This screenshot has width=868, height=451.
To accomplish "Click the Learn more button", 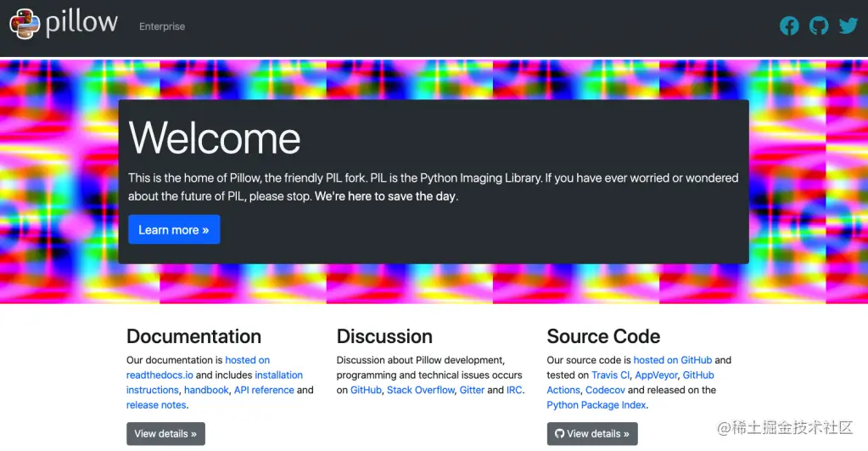I will pos(174,229).
